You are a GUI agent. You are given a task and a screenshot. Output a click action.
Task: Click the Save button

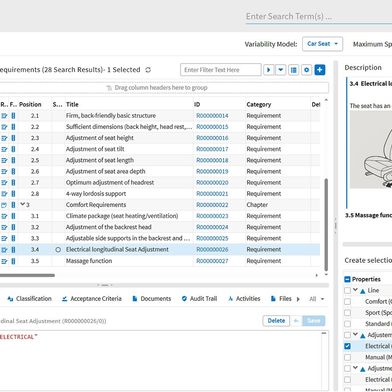[x=313, y=321]
